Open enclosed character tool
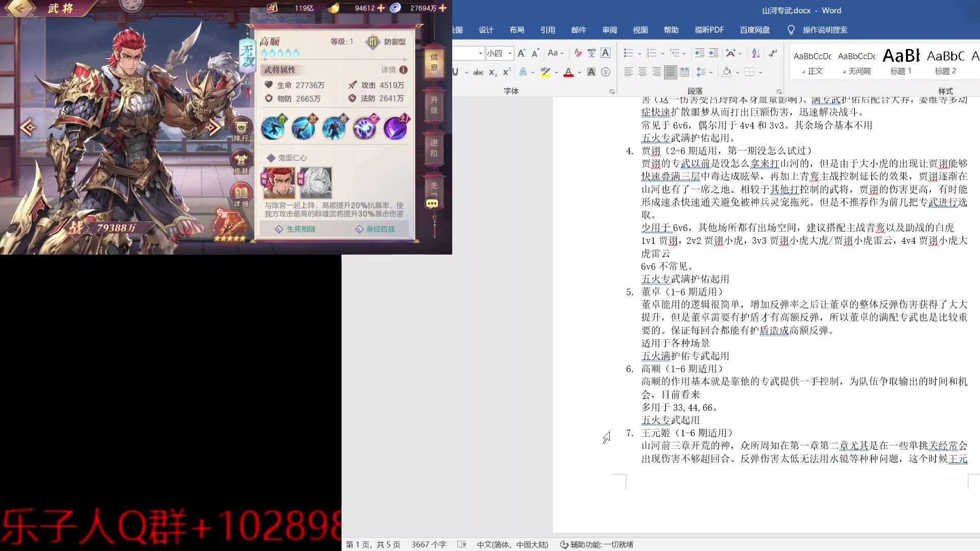This screenshot has height=551, width=980. coord(605,72)
